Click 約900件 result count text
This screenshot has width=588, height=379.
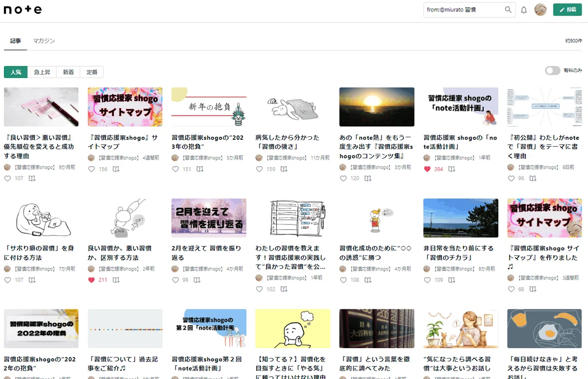pos(573,41)
